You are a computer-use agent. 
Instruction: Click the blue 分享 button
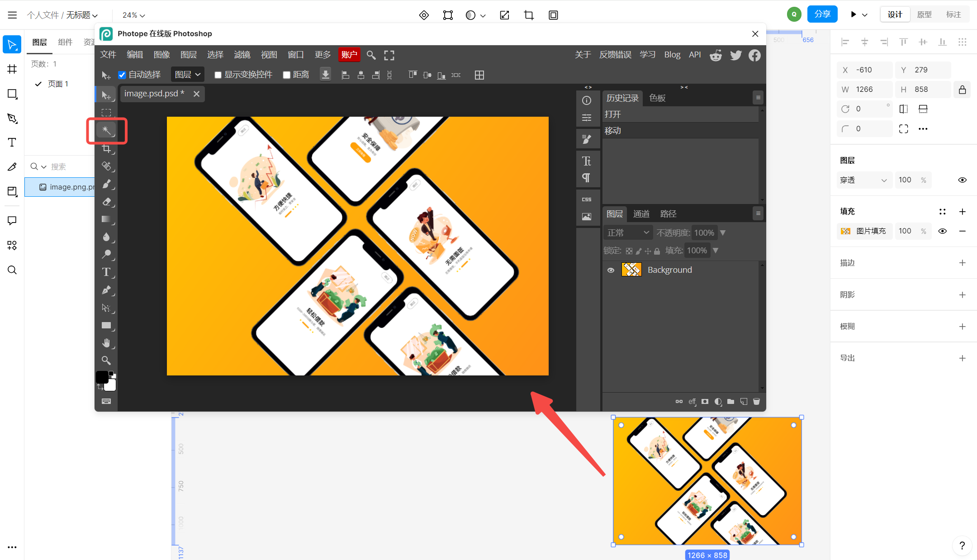pos(822,14)
